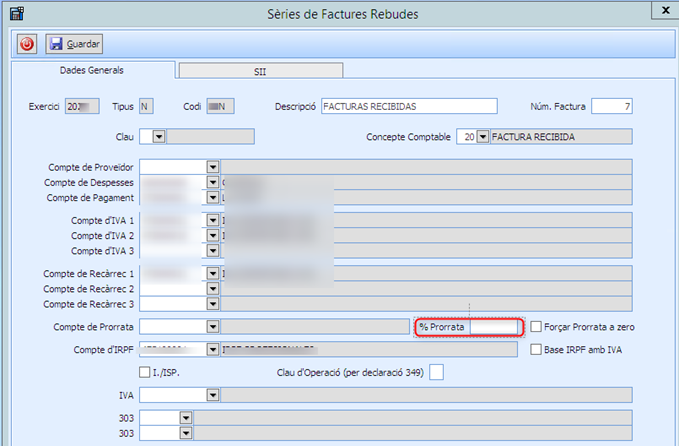Open the Compte de Proveïdor dropdown
679x446 pixels.
tap(213, 166)
